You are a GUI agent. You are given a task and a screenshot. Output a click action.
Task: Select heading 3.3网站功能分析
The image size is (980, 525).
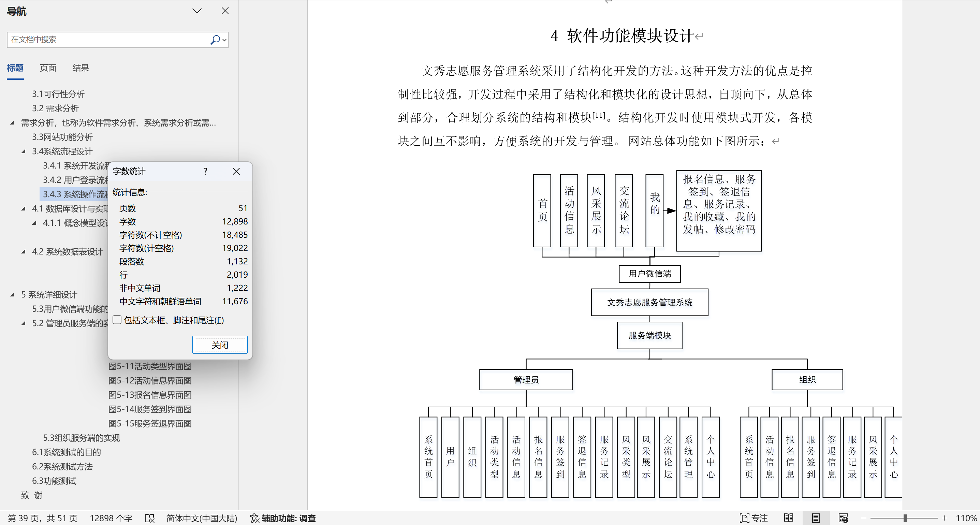coord(62,137)
